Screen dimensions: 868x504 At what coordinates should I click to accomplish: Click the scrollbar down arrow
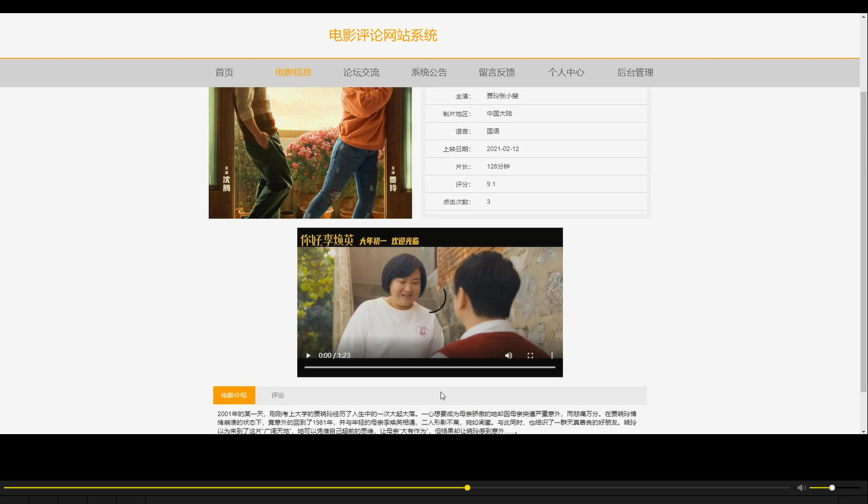863,432
